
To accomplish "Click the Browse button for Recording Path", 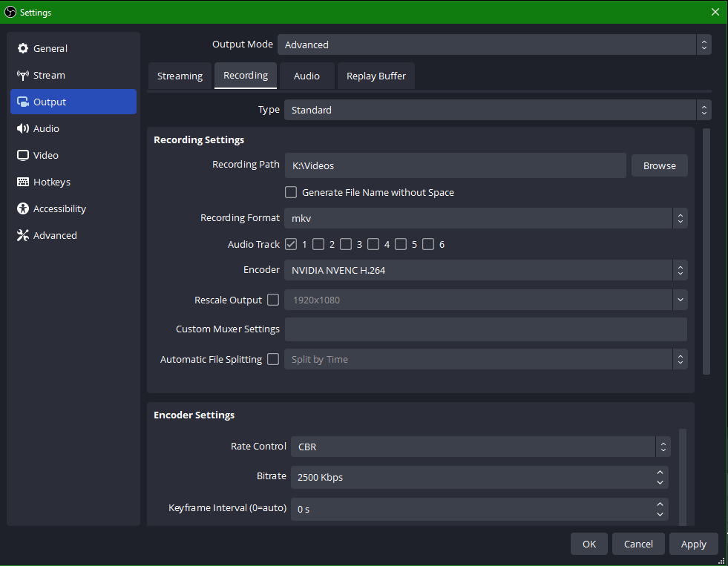I will [659, 165].
